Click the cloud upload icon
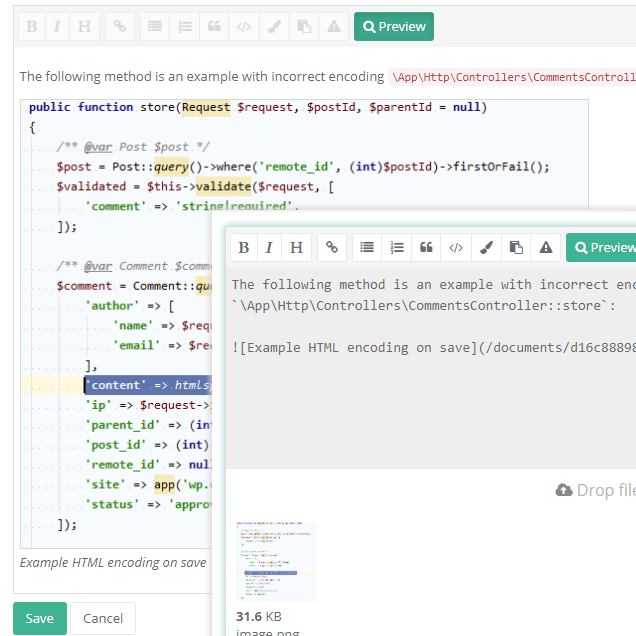Image resolution: width=636 pixels, height=636 pixels. click(564, 490)
